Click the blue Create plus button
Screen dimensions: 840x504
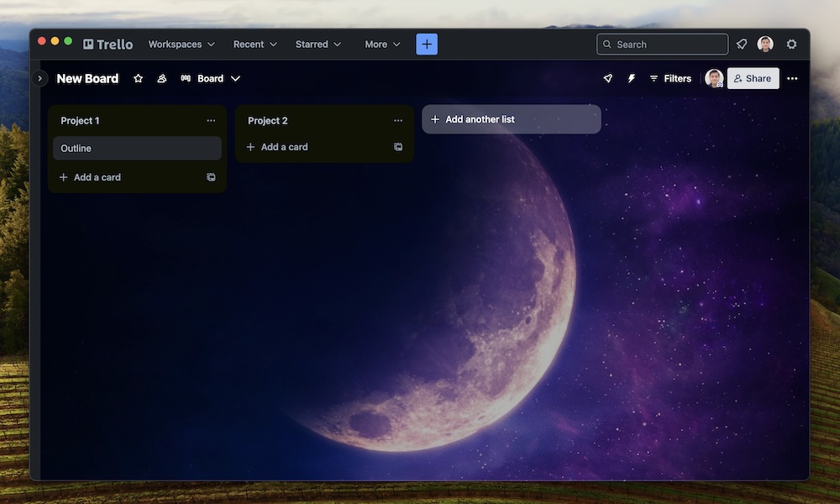427,45
